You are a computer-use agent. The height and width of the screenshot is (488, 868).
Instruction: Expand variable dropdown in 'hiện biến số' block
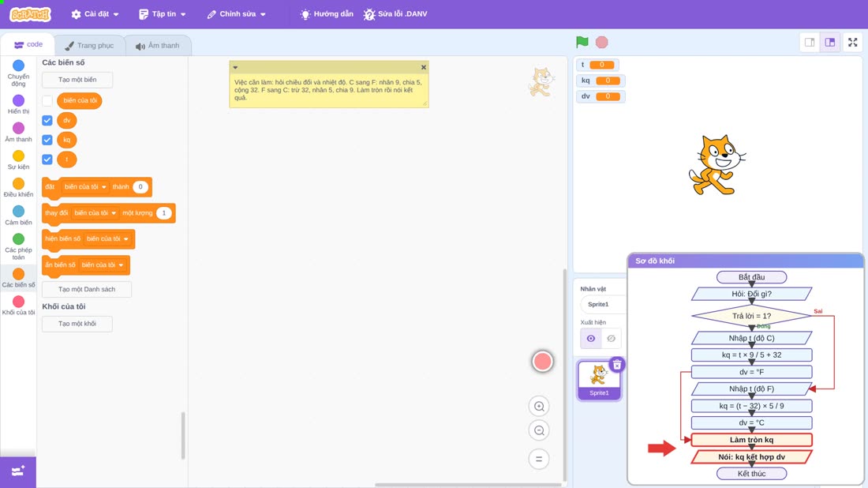(x=107, y=238)
